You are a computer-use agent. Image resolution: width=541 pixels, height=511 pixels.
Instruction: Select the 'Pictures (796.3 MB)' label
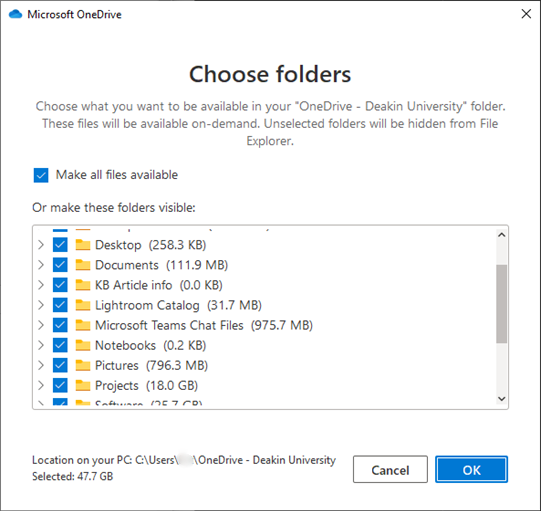coord(151,365)
